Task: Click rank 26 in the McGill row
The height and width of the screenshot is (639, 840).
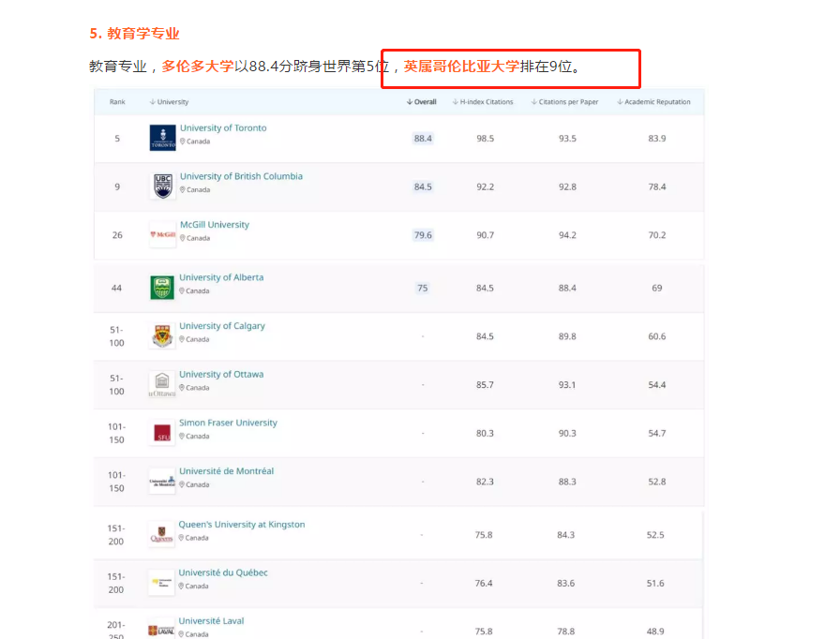Action: click(117, 235)
